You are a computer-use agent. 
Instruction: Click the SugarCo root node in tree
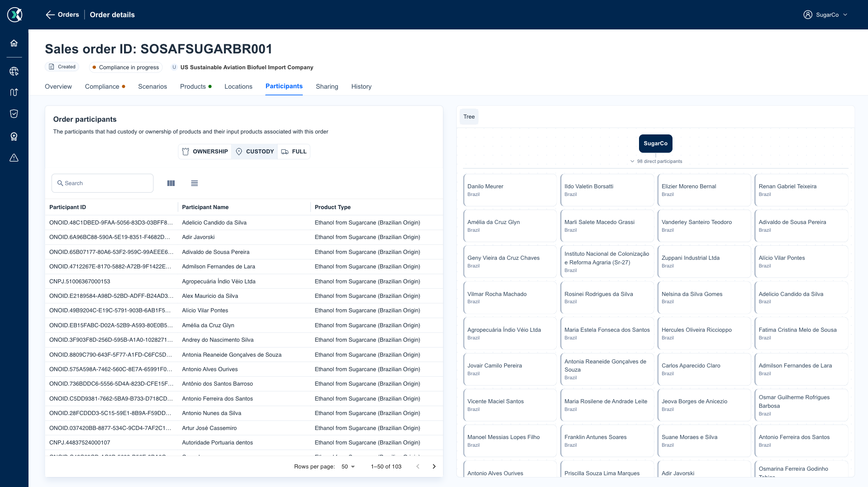tap(656, 143)
